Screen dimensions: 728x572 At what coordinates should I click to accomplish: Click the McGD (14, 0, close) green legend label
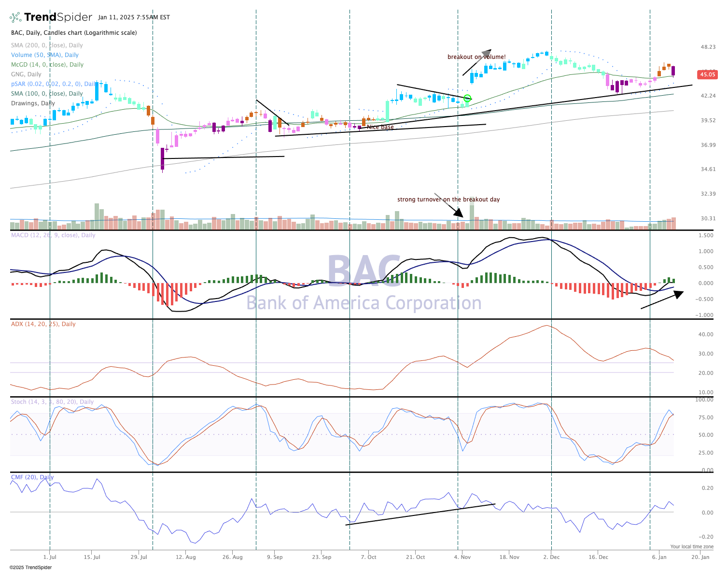click(x=47, y=65)
